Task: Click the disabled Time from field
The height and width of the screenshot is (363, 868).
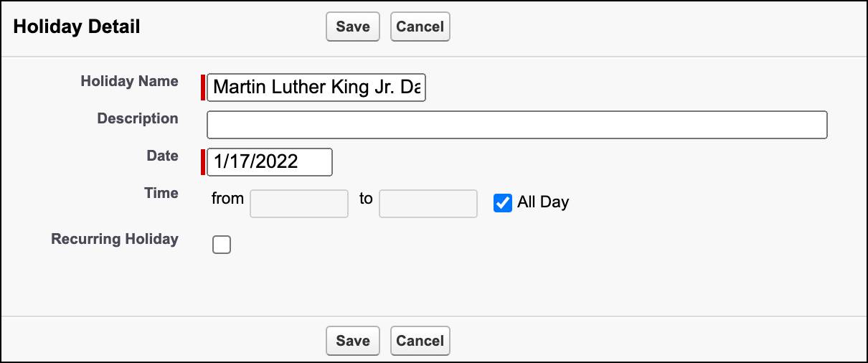Action: coord(299,203)
